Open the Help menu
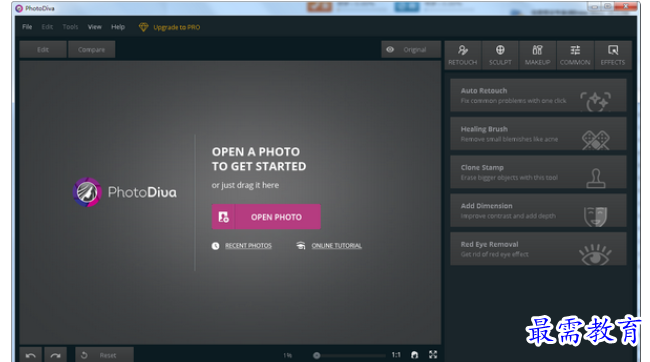The image size is (650, 362). (118, 27)
